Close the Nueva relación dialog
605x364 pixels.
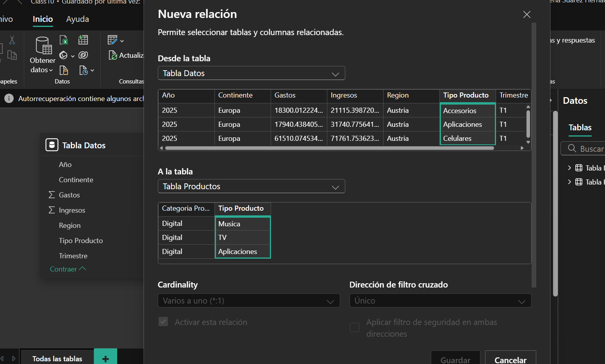[526, 14]
